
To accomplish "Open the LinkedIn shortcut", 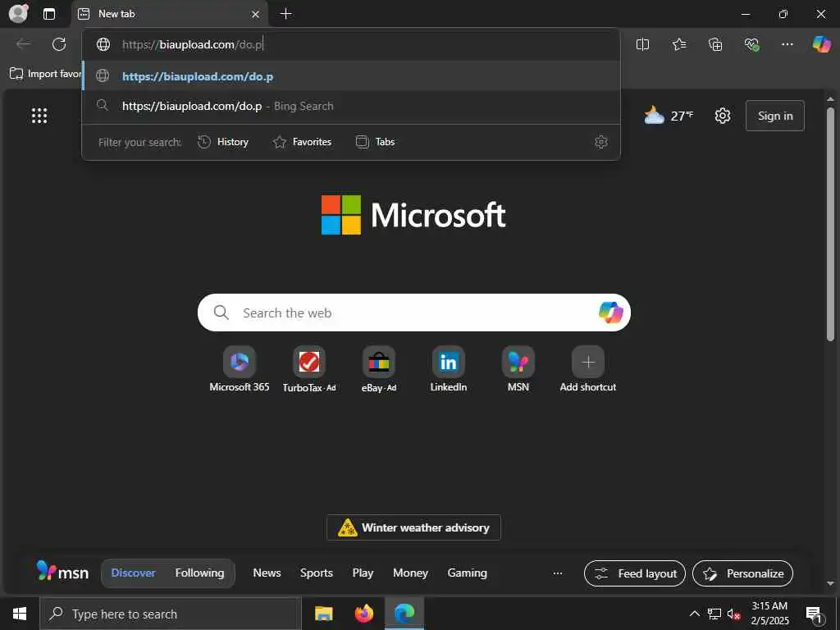I will [449, 370].
